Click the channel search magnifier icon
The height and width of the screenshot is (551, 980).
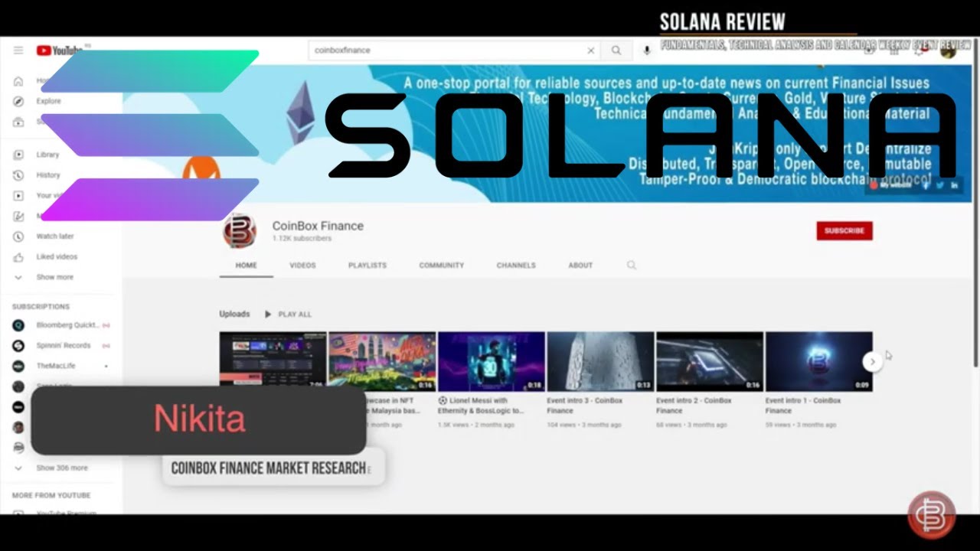pos(632,265)
